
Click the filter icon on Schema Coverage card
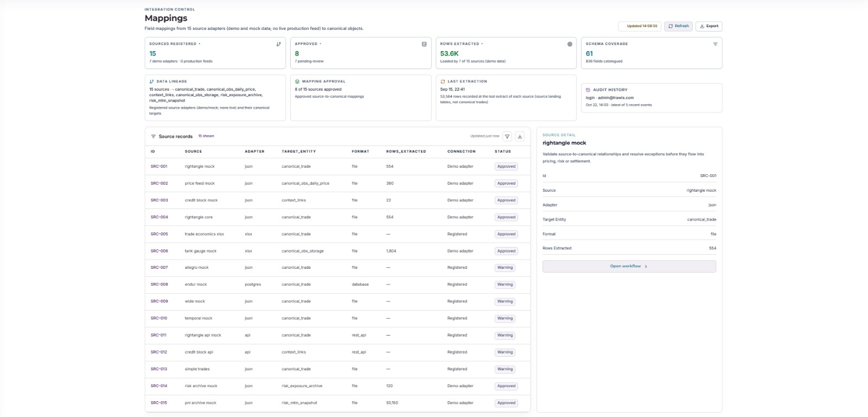(715, 44)
